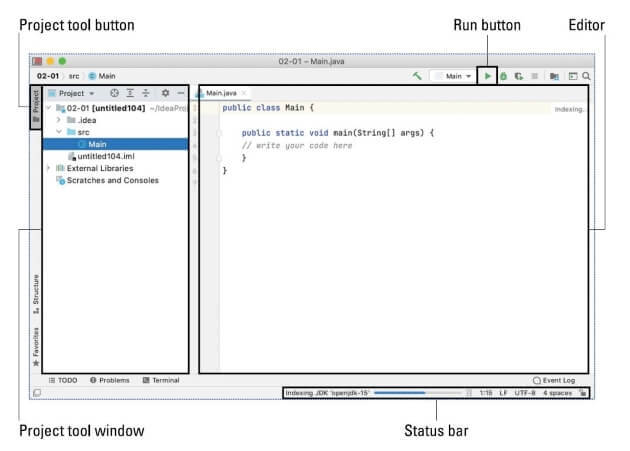Open the Terminal tab
The width and height of the screenshot is (630, 451).
pyautogui.click(x=161, y=380)
